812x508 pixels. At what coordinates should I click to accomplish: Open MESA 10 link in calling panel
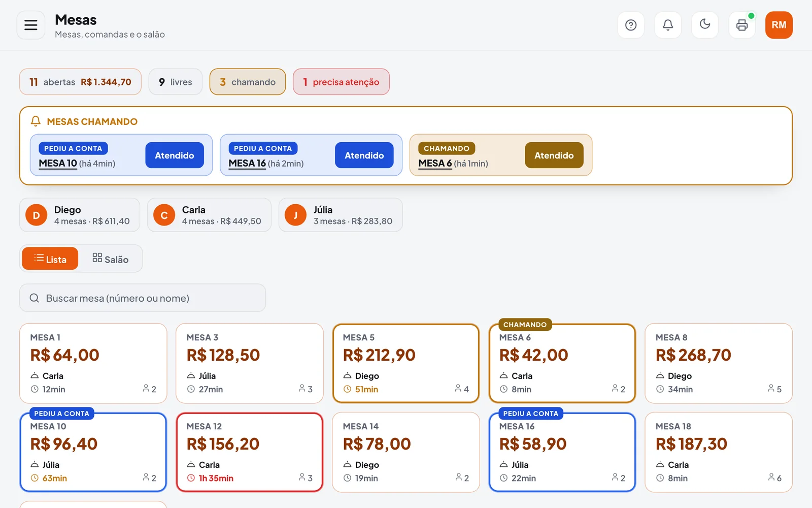pos(58,163)
